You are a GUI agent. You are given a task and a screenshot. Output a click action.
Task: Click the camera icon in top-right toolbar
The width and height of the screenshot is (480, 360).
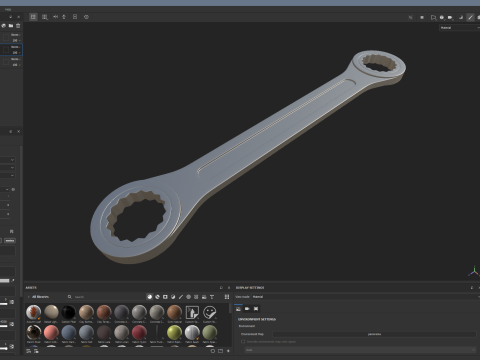point(450,17)
